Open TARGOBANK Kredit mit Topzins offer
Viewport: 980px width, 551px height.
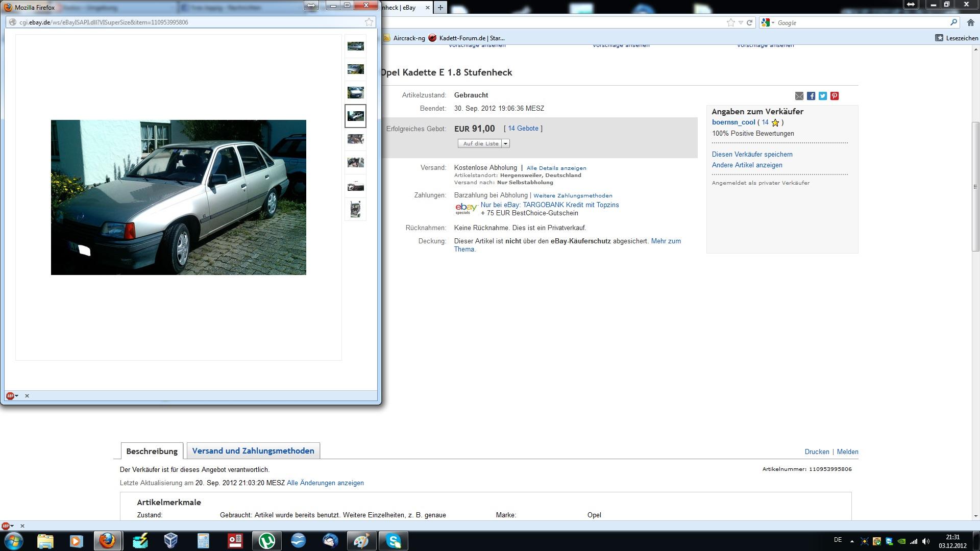(550, 205)
